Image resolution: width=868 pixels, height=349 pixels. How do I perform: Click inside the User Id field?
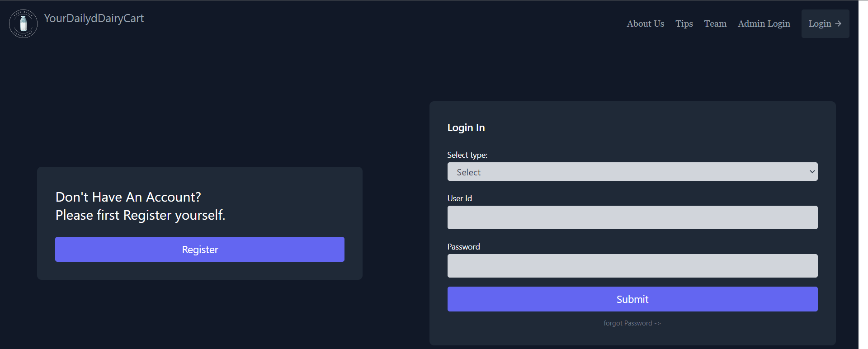coord(632,217)
